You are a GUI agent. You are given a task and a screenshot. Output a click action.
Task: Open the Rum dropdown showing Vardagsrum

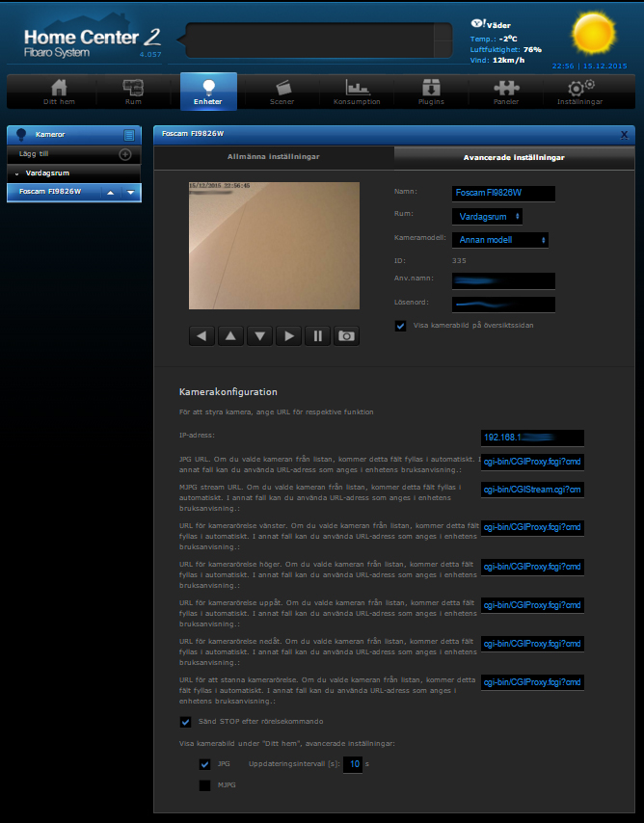[487, 217]
